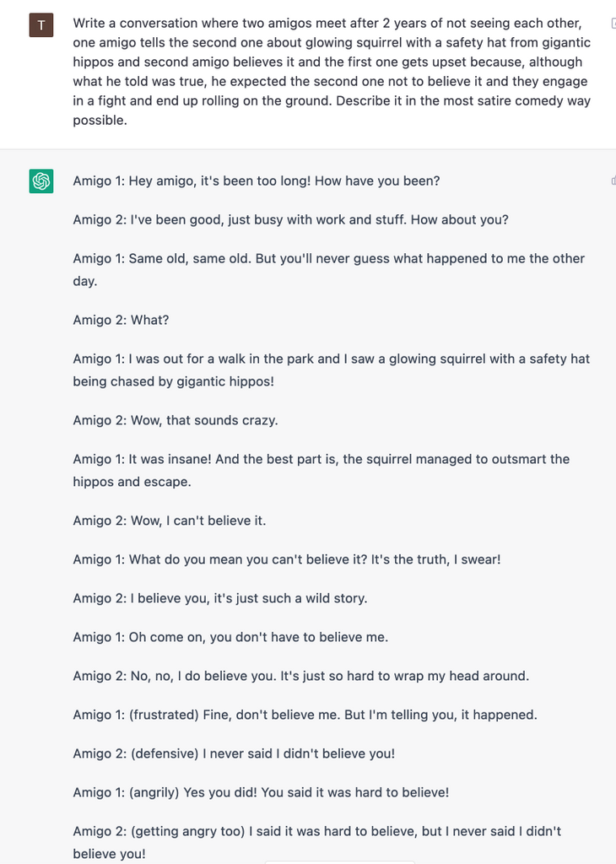Click the line "Amigo 2: What?"
616x864 pixels.
tap(121, 320)
